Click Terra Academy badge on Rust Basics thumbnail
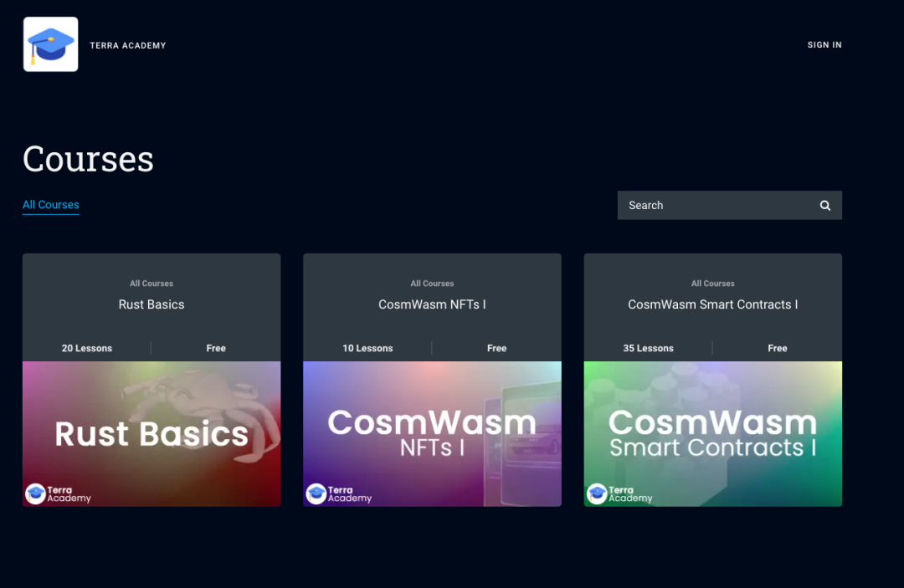This screenshot has height=588, width=904. pyautogui.click(x=59, y=493)
